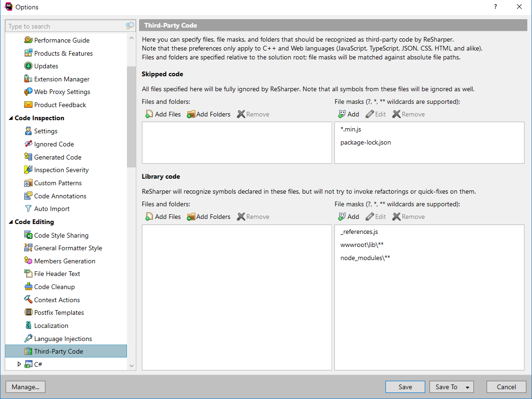Add a file mask to Library code
Image resolution: width=532 pixels, height=399 pixels.
(x=348, y=217)
